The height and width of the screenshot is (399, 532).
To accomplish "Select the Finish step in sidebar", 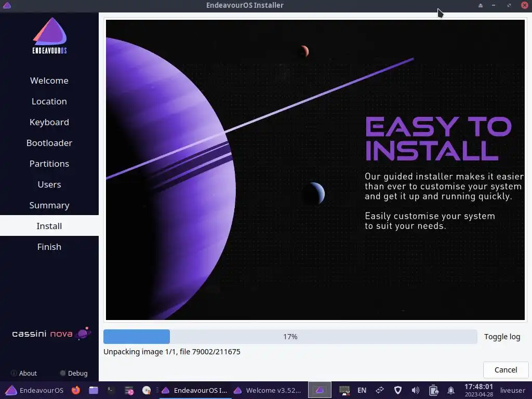I will click(49, 247).
